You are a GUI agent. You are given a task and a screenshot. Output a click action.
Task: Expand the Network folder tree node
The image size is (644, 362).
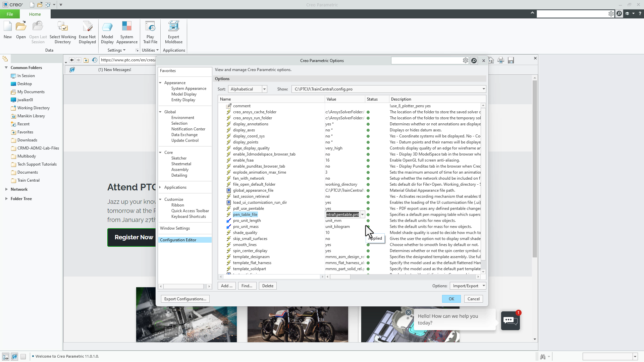[x=6, y=189]
